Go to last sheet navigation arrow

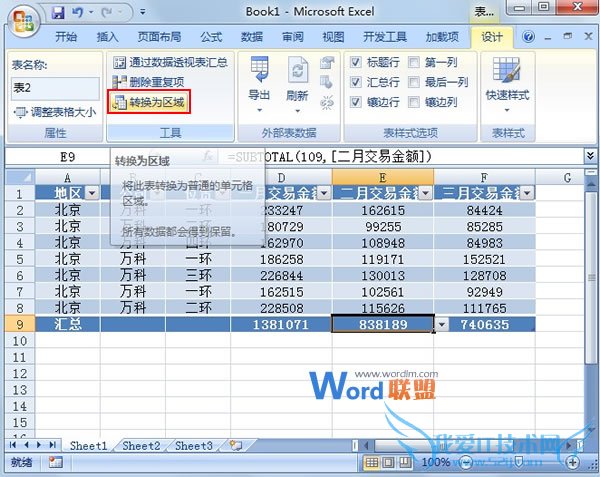tap(52, 445)
